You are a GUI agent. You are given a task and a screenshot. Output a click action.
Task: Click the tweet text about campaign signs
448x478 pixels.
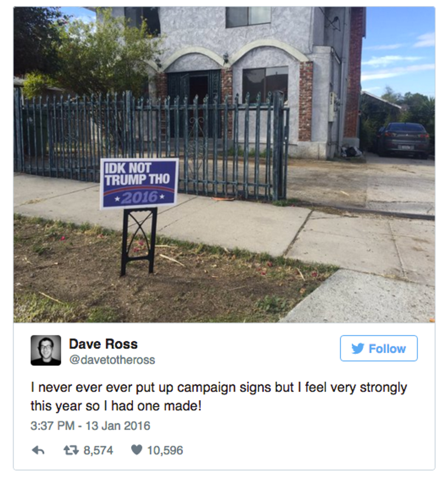pyautogui.click(x=219, y=397)
